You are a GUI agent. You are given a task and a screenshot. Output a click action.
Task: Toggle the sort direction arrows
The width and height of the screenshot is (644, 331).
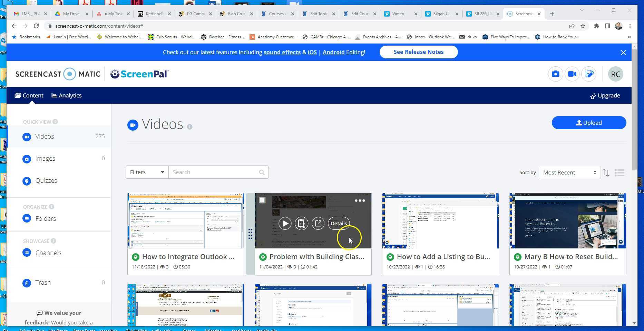pos(606,173)
